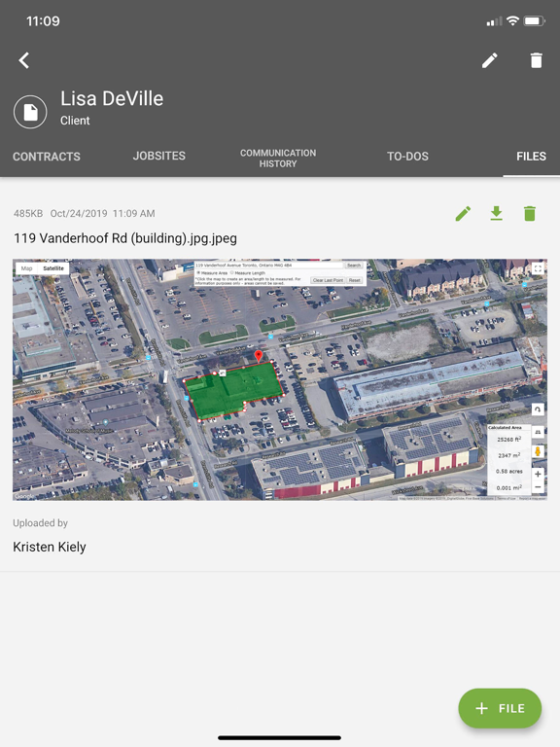560x747 pixels.
Task: Tap the 11:09 status bar clock
Action: coord(43,21)
